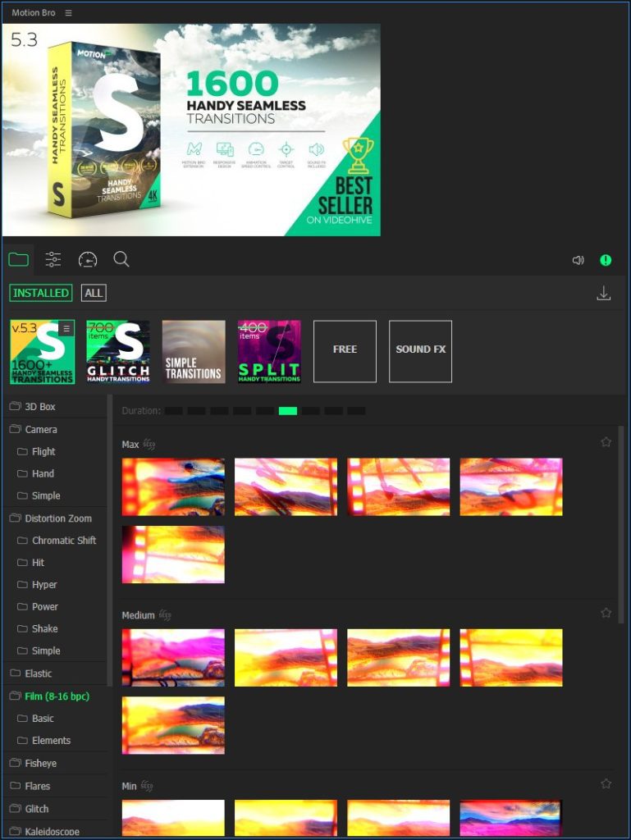
Task: Set duration to the last segment
Action: tap(356, 411)
